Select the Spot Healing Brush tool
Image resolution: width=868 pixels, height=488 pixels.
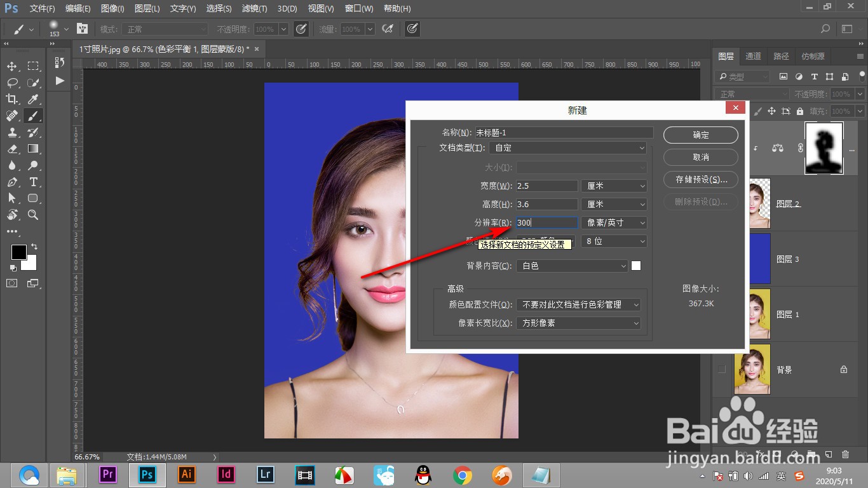point(12,116)
